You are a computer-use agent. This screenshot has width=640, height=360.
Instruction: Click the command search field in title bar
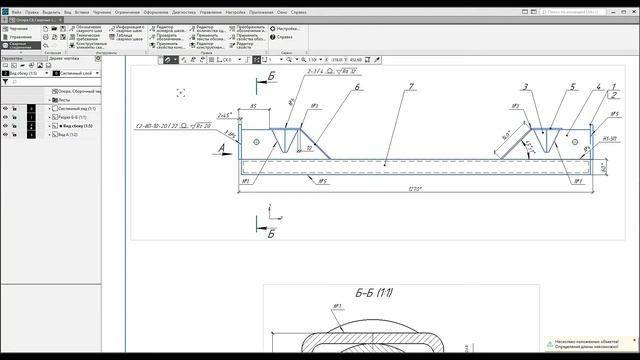tap(572, 12)
